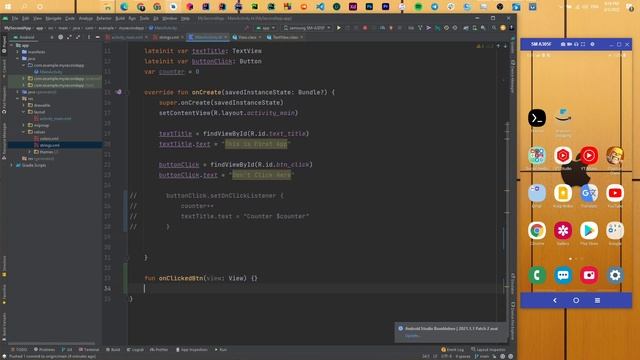Open the Terminal app on the phone
The image size is (640, 360).
[x=537, y=118]
